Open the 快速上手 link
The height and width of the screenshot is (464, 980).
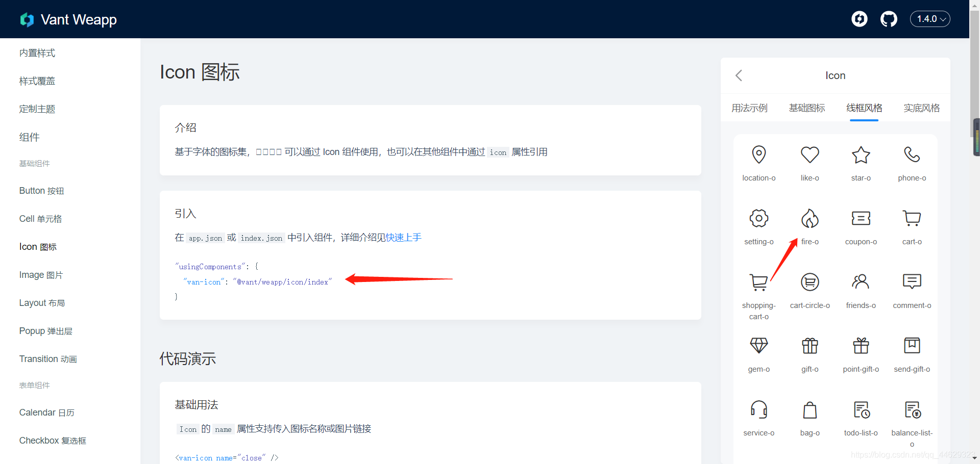(x=403, y=237)
